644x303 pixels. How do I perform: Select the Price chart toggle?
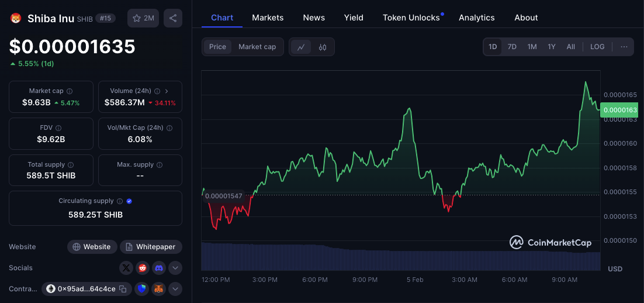[217, 47]
